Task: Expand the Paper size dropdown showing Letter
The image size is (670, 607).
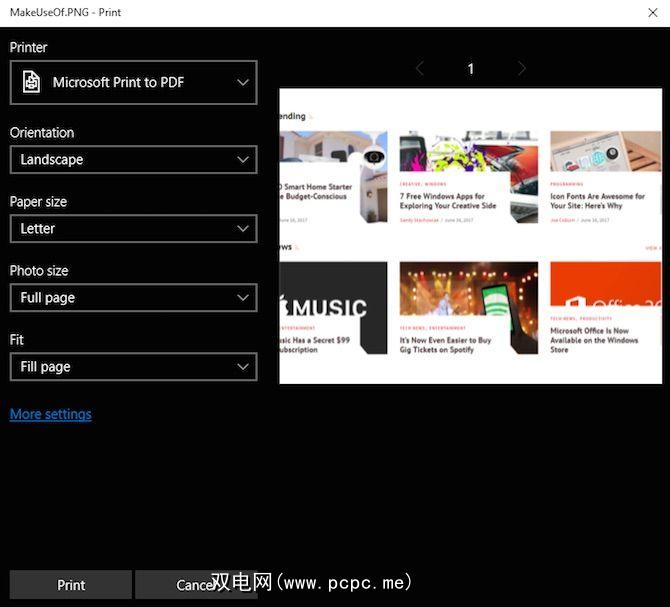Action: tap(133, 229)
